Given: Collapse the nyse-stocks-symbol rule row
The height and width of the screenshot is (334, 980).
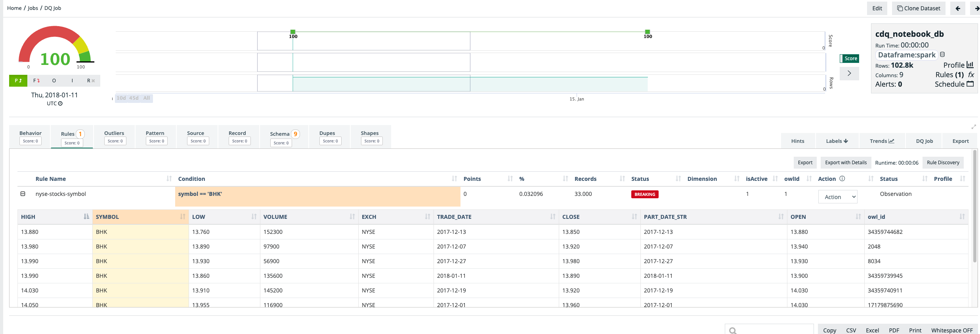Looking at the screenshot, I should coord(23,194).
